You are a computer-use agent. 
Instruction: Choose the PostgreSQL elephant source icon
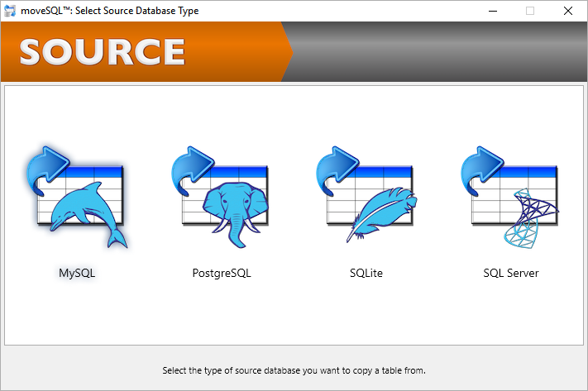click(x=221, y=198)
